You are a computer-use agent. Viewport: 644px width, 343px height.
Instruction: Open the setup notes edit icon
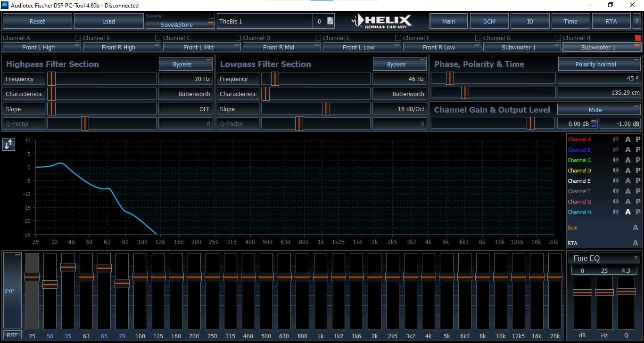pos(330,21)
